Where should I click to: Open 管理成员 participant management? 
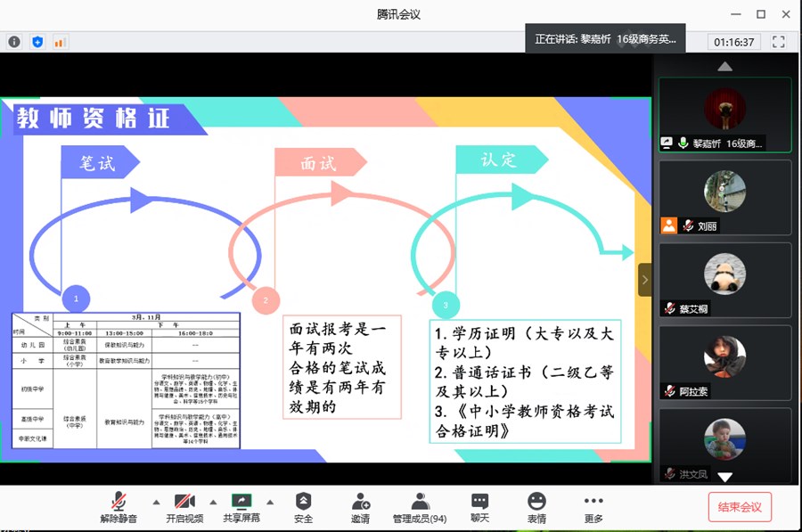[x=420, y=507]
